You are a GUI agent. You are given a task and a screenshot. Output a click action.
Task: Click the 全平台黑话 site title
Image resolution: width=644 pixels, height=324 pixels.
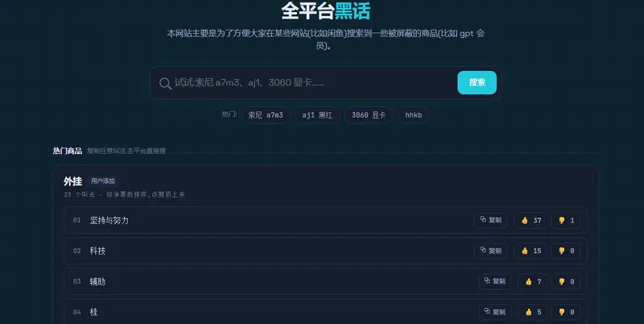(326, 10)
